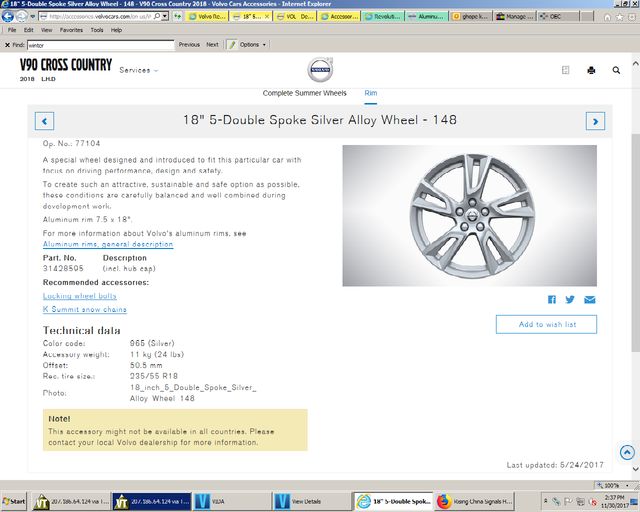Click the Volvo logo
Viewport: 640px width, 512px height.
(x=320, y=69)
